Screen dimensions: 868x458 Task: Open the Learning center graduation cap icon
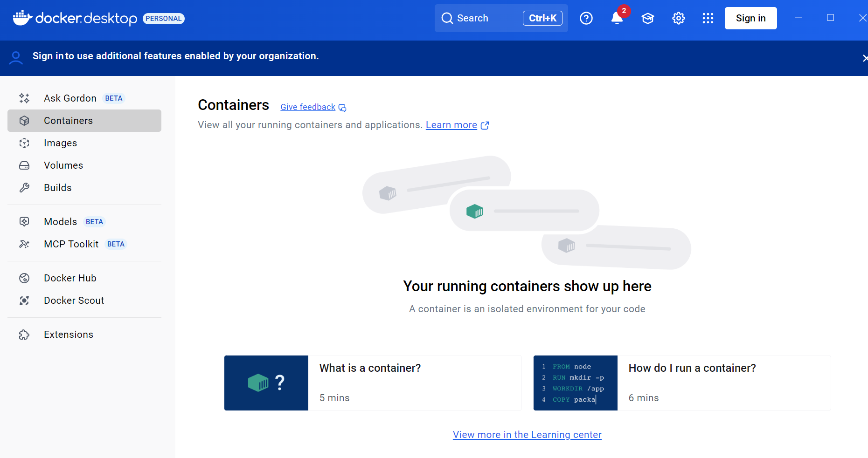tap(648, 18)
